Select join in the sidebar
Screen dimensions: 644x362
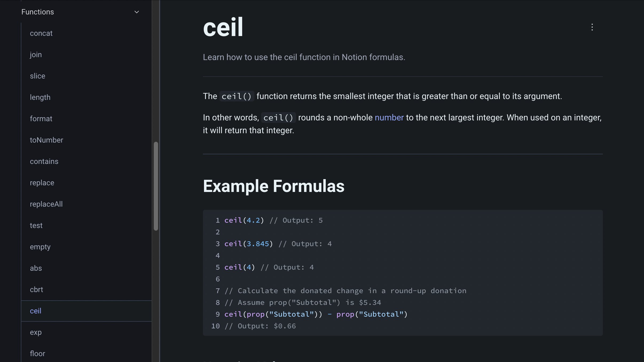[x=36, y=54]
